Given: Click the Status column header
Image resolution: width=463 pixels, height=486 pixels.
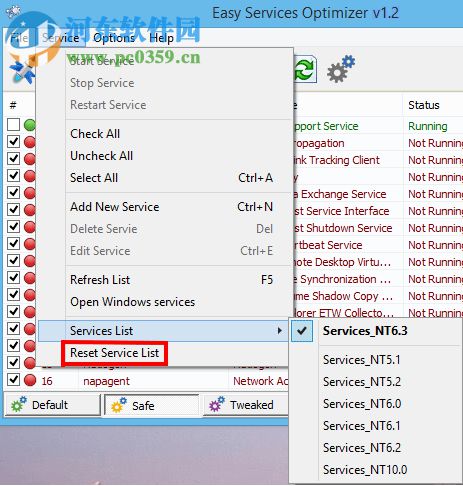Looking at the screenshot, I should (424, 105).
